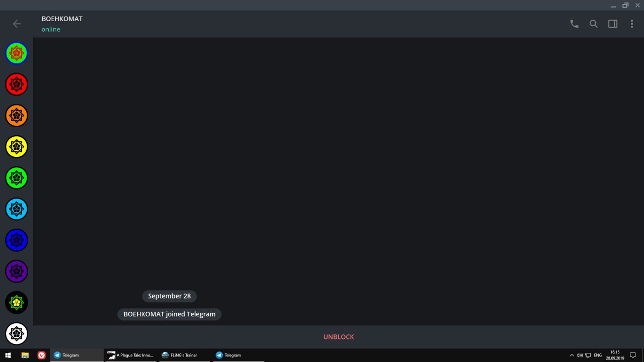644x362 pixels.
Task: Click the online status text
Action: pos(51,29)
